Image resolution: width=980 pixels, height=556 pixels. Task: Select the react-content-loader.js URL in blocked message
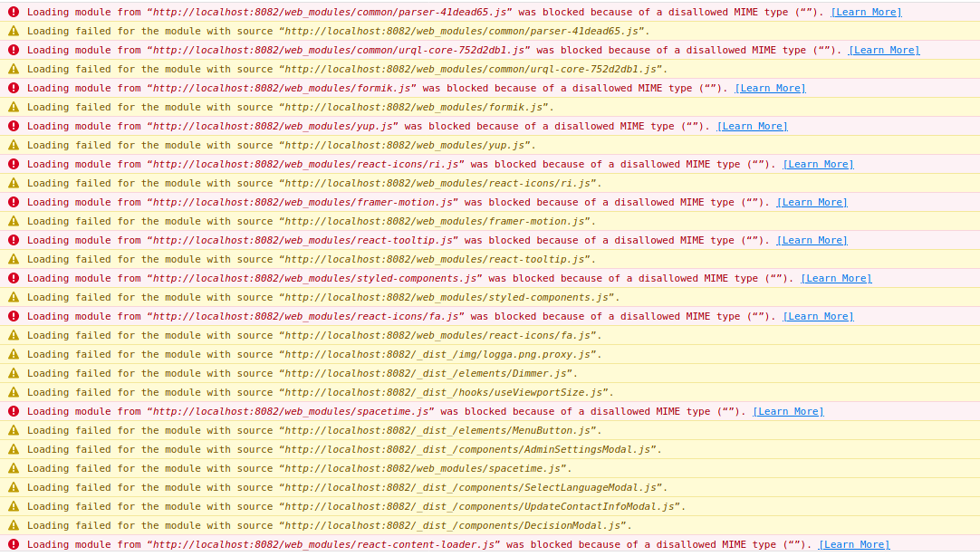[x=323, y=545]
